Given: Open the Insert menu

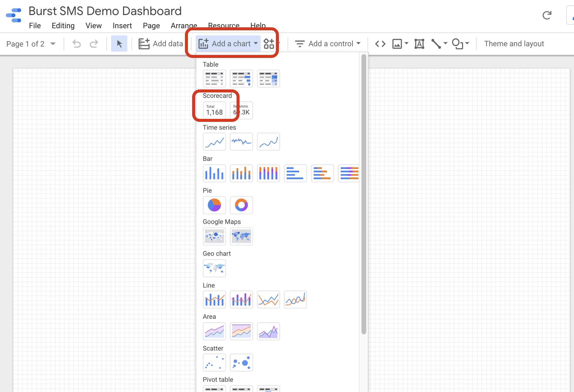Looking at the screenshot, I should pos(122,26).
